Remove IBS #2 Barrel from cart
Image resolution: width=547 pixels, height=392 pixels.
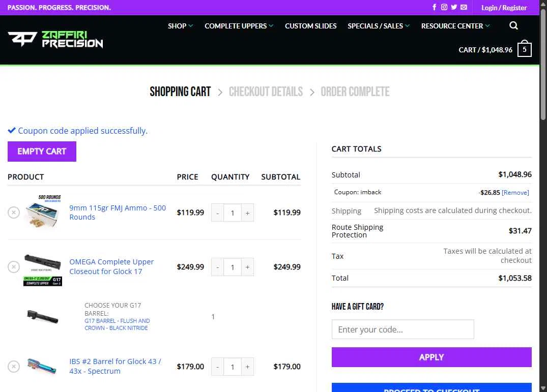coord(14,367)
